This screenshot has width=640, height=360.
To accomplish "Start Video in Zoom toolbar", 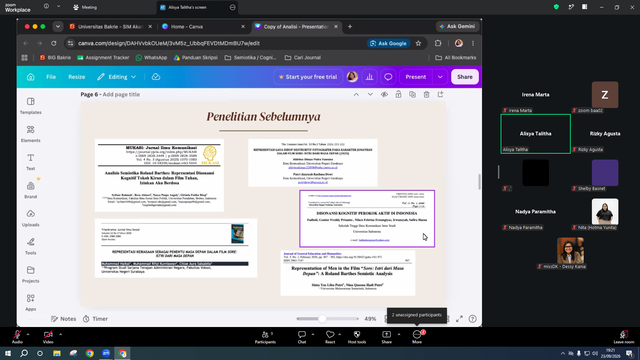I will pos(48,337).
